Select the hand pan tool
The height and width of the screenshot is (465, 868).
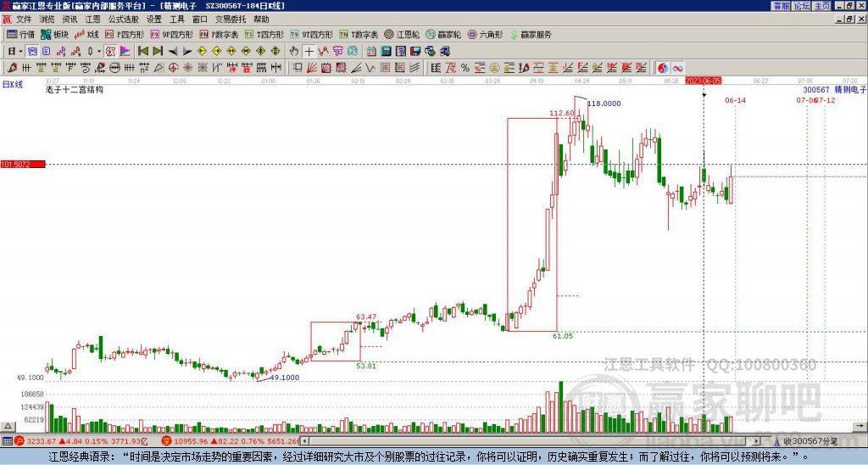(294, 52)
